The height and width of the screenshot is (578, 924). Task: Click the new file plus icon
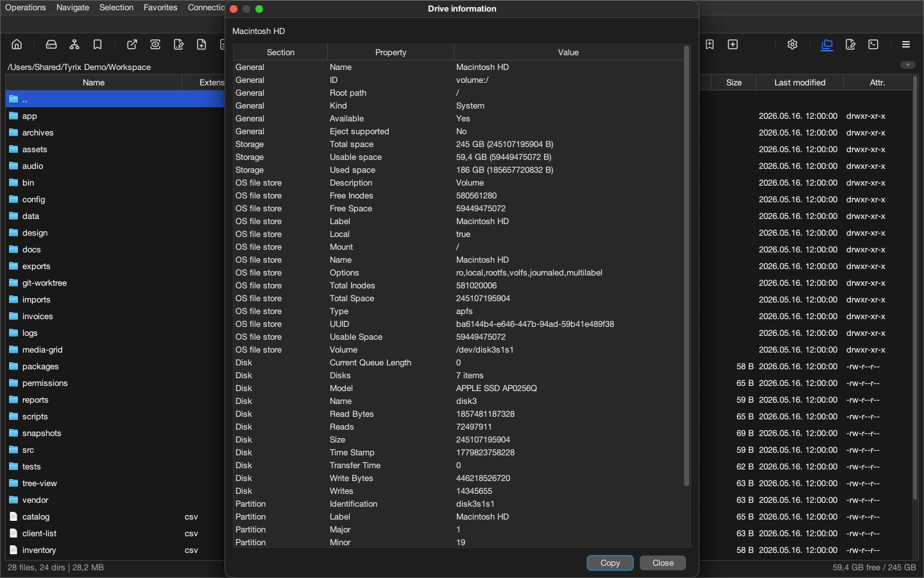201,44
